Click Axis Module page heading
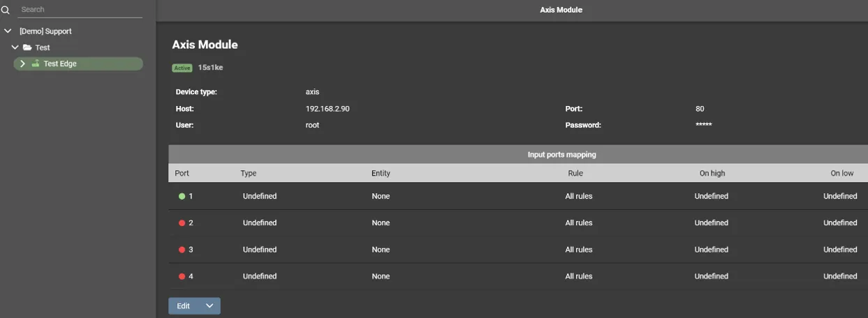 (x=205, y=45)
